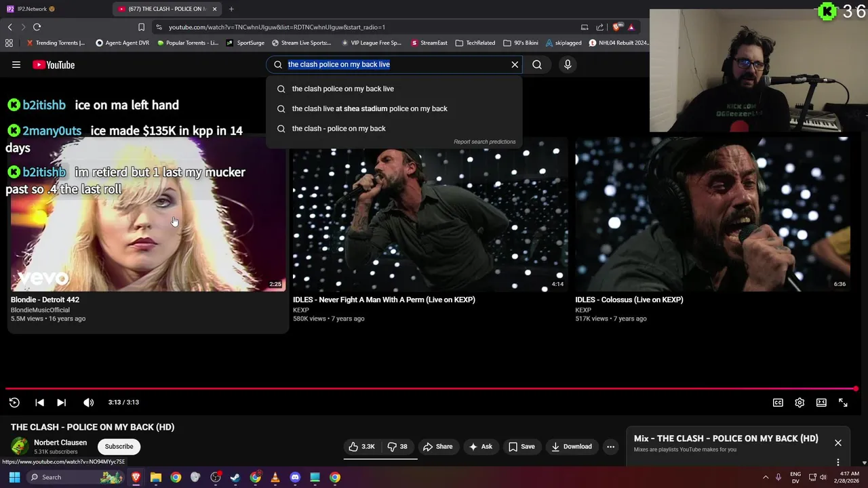Open Report search predictions link
The image size is (868, 488).
(484, 142)
